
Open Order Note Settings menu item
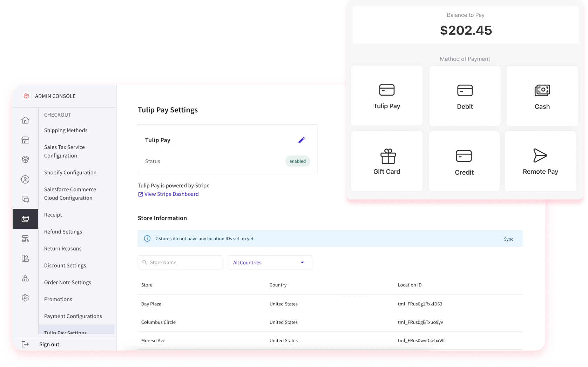tap(68, 282)
